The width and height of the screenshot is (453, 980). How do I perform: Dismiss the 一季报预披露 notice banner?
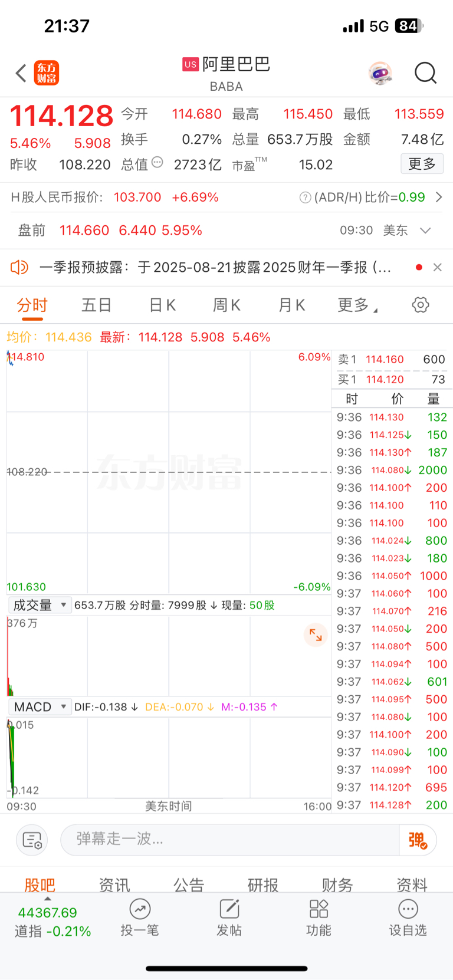pyautogui.click(x=437, y=267)
